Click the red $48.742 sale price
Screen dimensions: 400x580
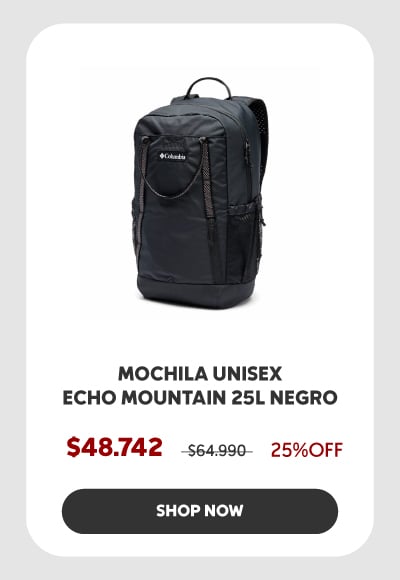(114, 447)
